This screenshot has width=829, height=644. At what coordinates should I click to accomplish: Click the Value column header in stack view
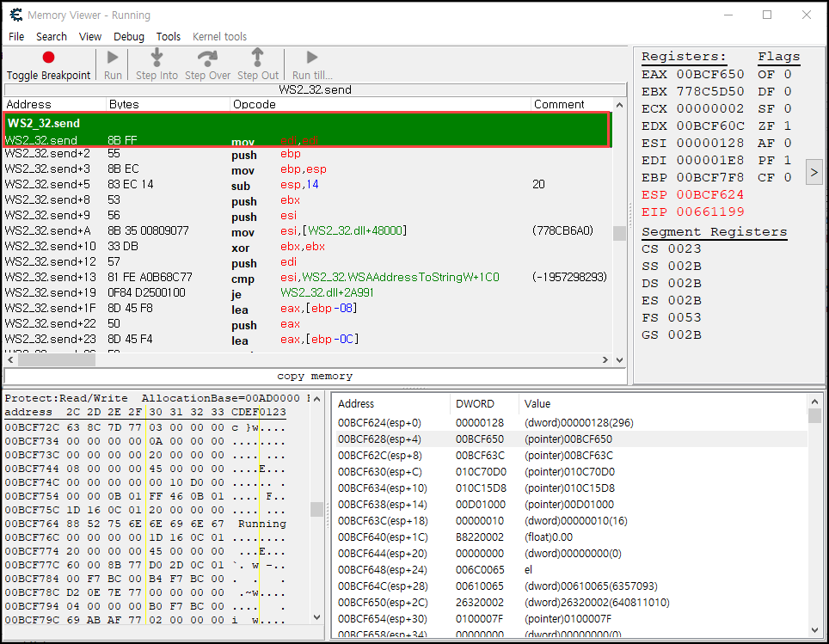[662, 403]
